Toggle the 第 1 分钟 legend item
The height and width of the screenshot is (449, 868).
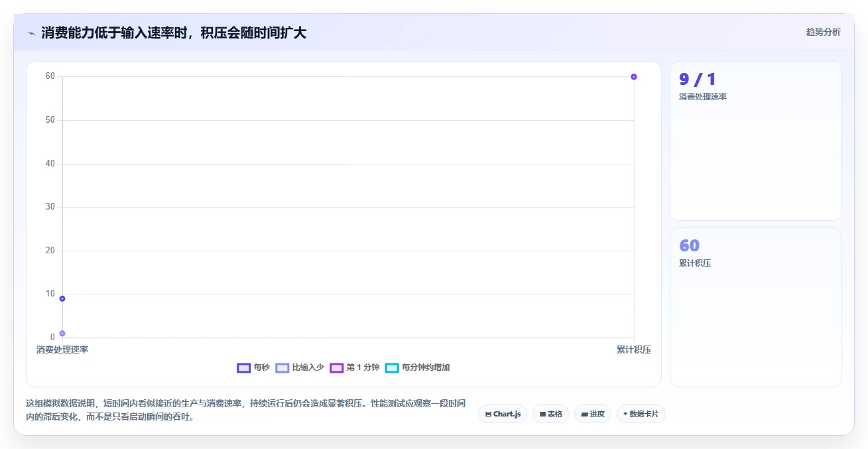pos(355,367)
